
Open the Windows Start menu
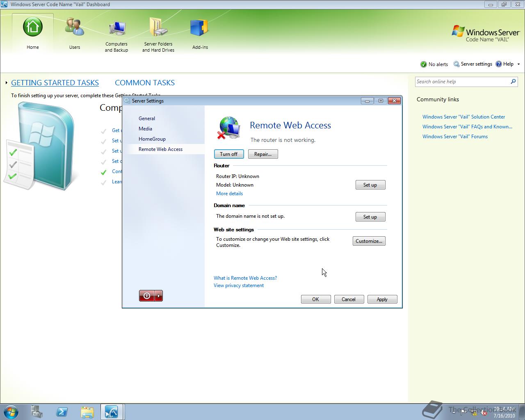click(10, 411)
